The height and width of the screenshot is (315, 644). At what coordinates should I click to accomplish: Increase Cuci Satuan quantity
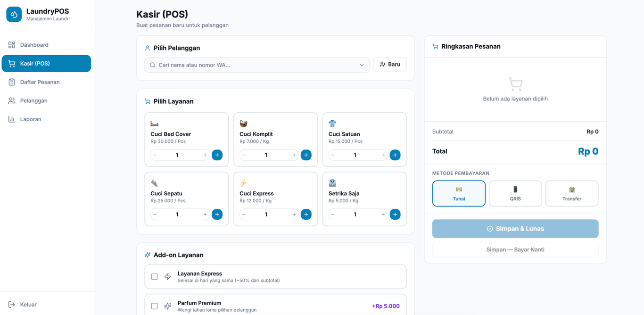tap(383, 155)
